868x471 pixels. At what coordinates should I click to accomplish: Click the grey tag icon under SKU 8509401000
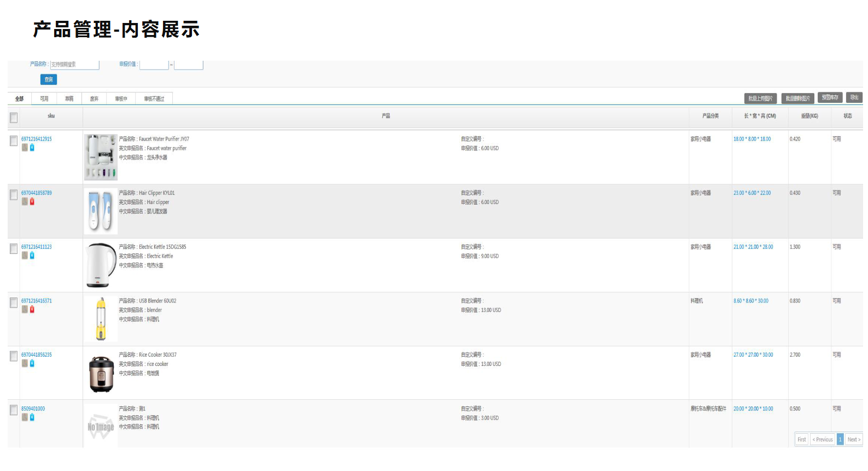(25, 417)
